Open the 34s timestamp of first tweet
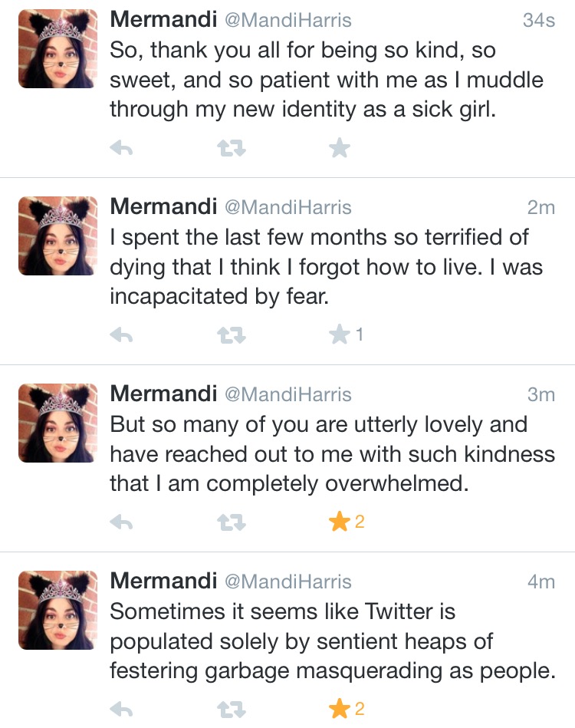 (538, 21)
